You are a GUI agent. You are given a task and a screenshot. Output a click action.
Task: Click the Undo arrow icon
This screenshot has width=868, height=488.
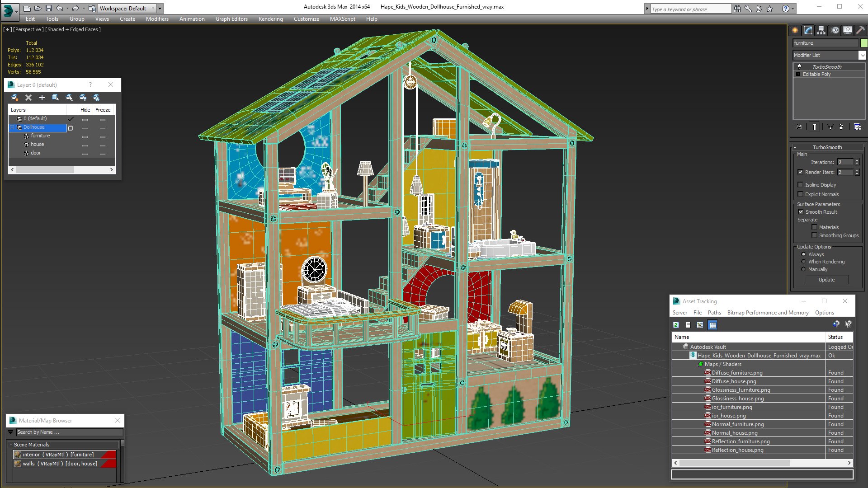coord(59,8)
